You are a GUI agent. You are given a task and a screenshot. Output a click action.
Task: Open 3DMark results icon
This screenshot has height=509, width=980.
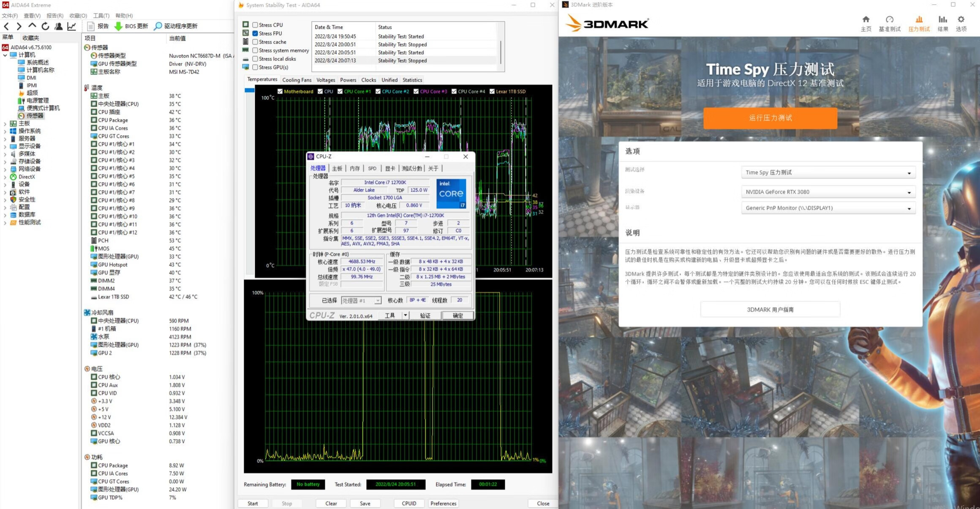pyautogui.click(x=942, y=19)
